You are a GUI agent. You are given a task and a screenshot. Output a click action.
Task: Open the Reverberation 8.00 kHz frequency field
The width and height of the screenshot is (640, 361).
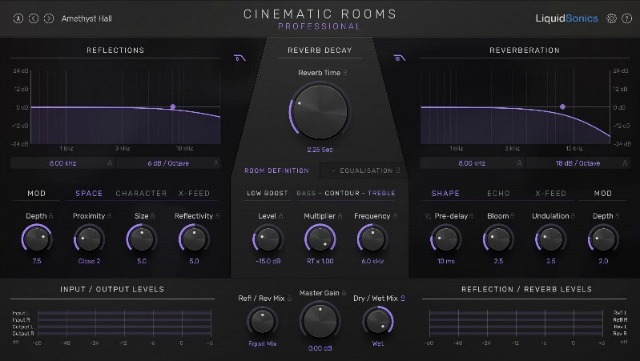(472, 163)
